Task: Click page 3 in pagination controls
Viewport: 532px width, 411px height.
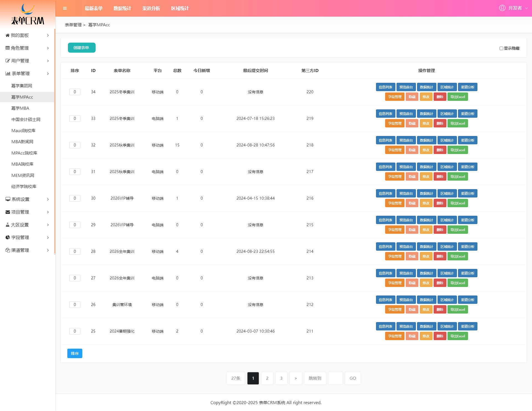Action: 282,378
